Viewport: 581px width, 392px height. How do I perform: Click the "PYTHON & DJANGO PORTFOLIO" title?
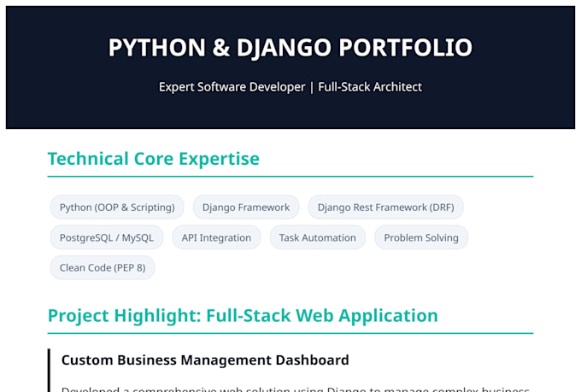pyautogui.click(x=290, y=48)
